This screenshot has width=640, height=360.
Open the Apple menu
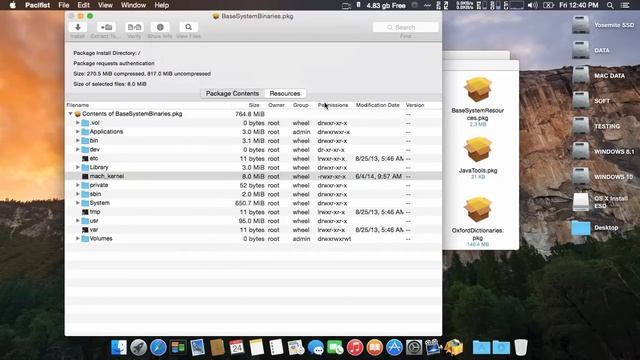pos(12,5)
